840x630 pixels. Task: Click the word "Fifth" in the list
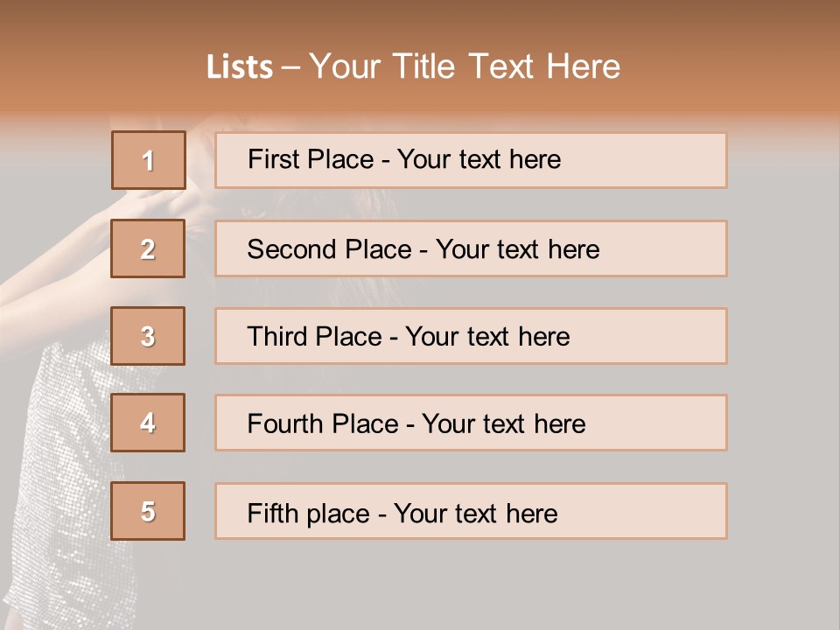272,513
